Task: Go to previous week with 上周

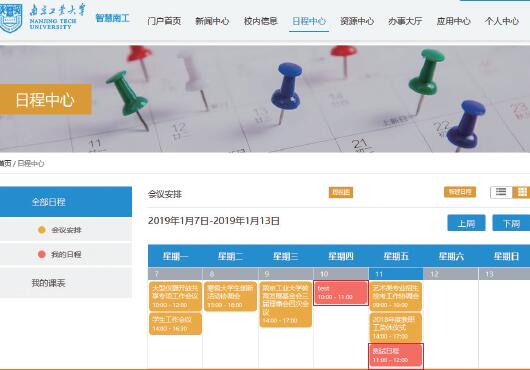Action: click(466, 223)
